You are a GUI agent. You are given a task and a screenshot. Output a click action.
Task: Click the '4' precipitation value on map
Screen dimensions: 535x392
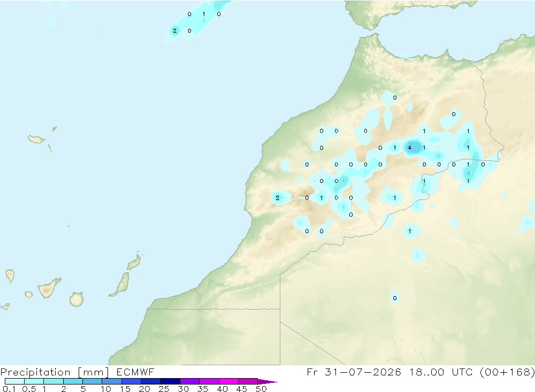(x=409, y=148)
